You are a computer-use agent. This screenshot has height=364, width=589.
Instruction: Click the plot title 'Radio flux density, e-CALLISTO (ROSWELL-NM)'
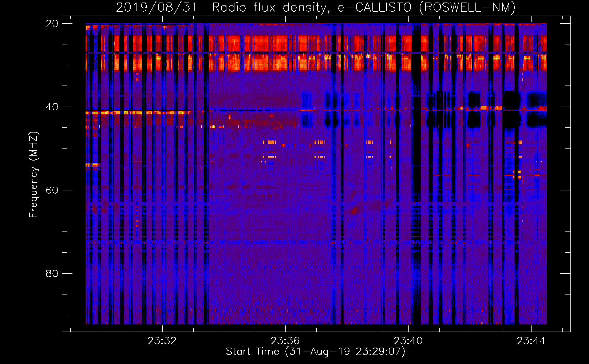tap(364, 8)
